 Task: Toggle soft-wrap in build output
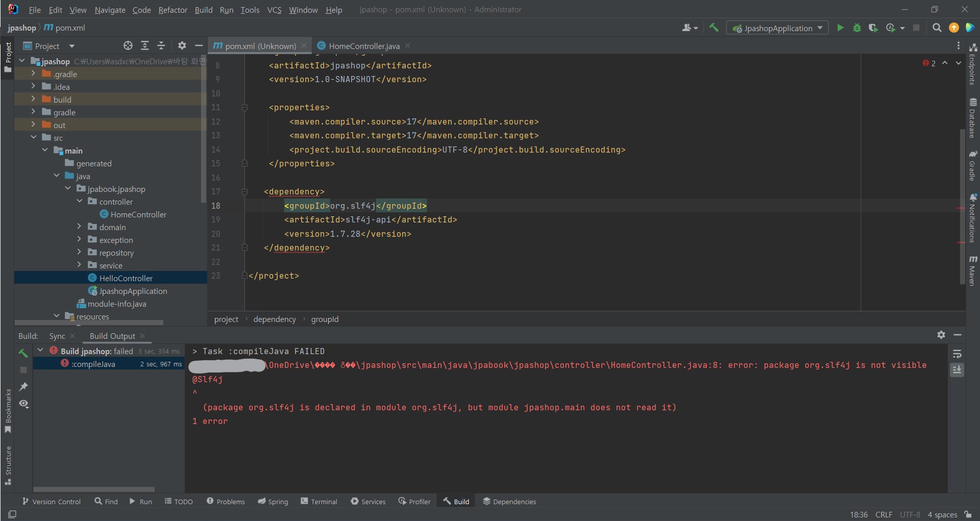(957, 354)
